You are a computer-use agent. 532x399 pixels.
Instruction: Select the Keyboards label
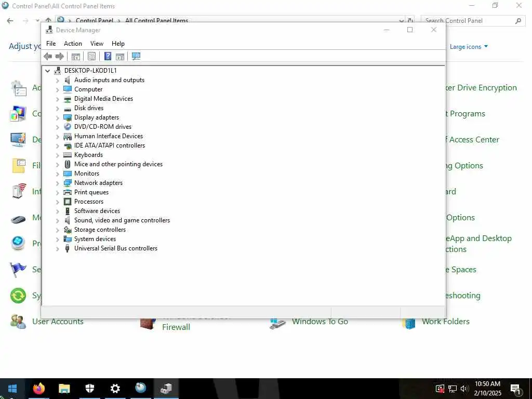88,155
